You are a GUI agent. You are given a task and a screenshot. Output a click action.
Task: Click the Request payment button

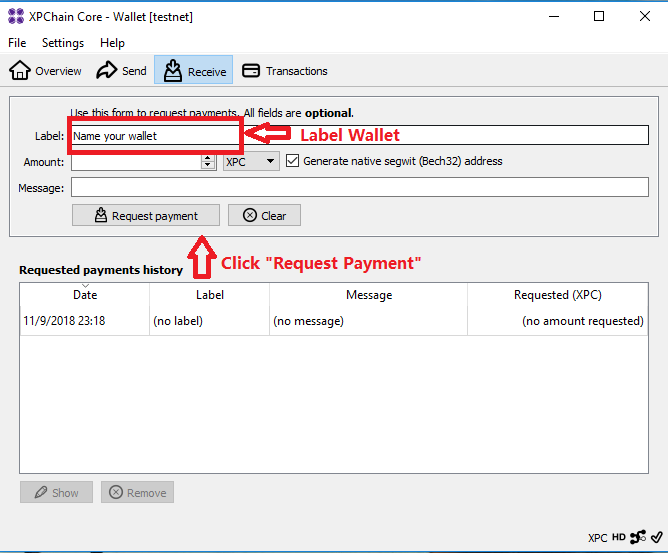pyautogui.click(x=146, y=216)
